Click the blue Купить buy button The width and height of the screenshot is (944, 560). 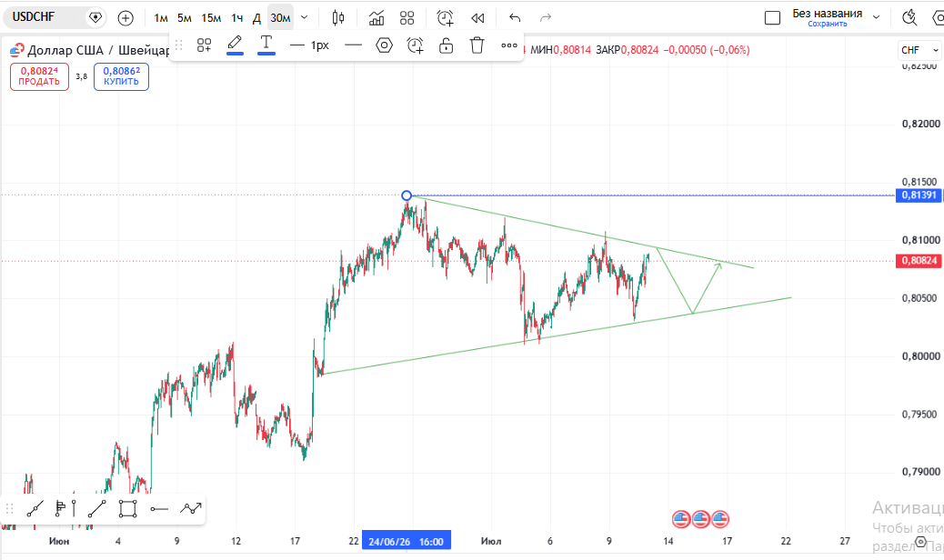pos(121,76)
